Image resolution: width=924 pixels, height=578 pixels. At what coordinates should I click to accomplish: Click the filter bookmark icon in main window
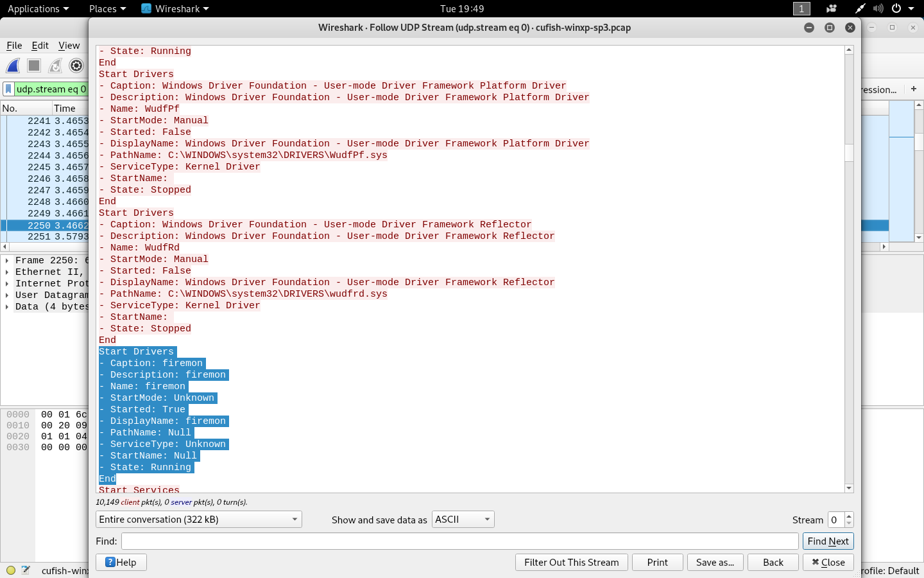[x=8, y=89]
